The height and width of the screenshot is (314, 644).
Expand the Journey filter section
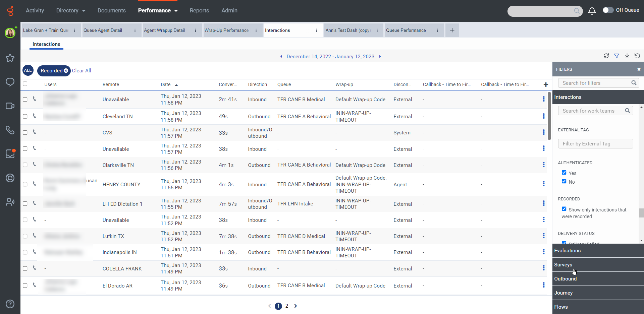coord(598,293)
